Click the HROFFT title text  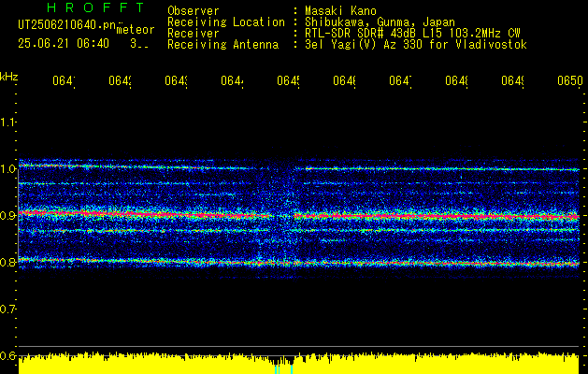(95, 7)
